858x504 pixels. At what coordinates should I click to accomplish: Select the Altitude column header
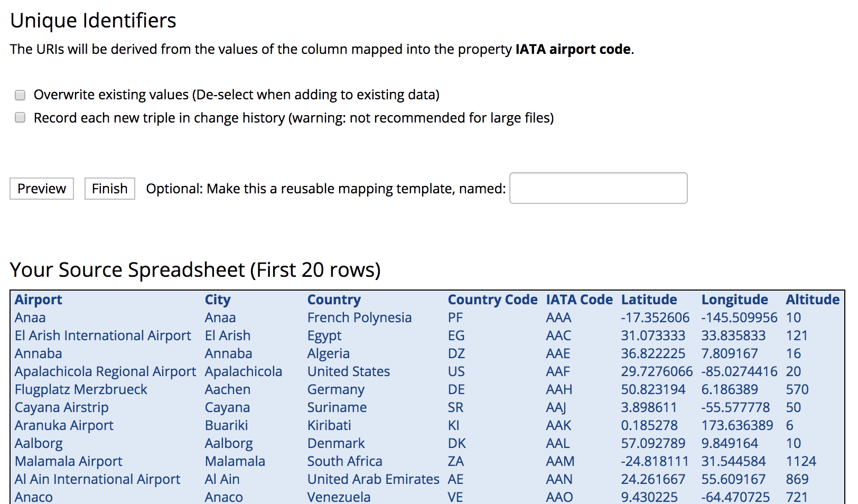pyautogui.click(x=812, y=300)
